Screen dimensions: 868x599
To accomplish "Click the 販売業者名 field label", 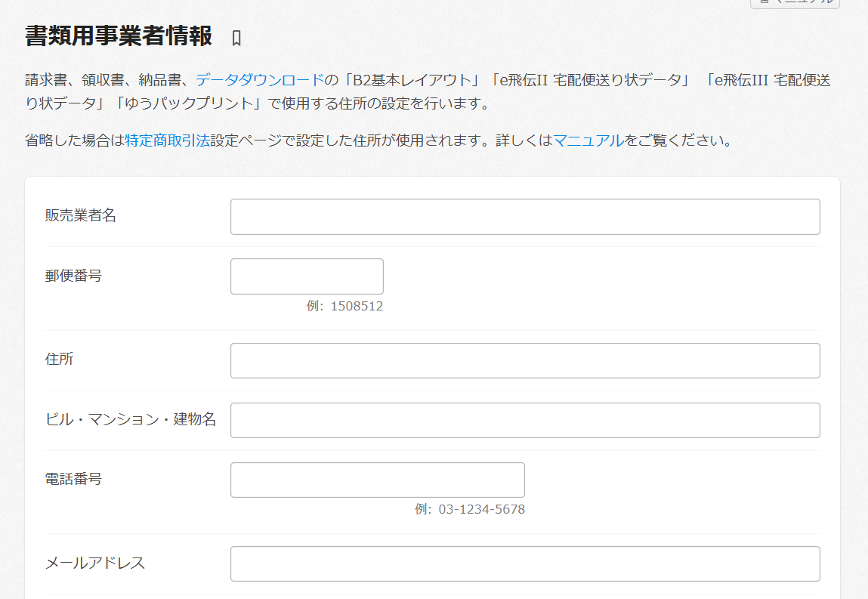I will pyautogui.click(x=81, y=216).
